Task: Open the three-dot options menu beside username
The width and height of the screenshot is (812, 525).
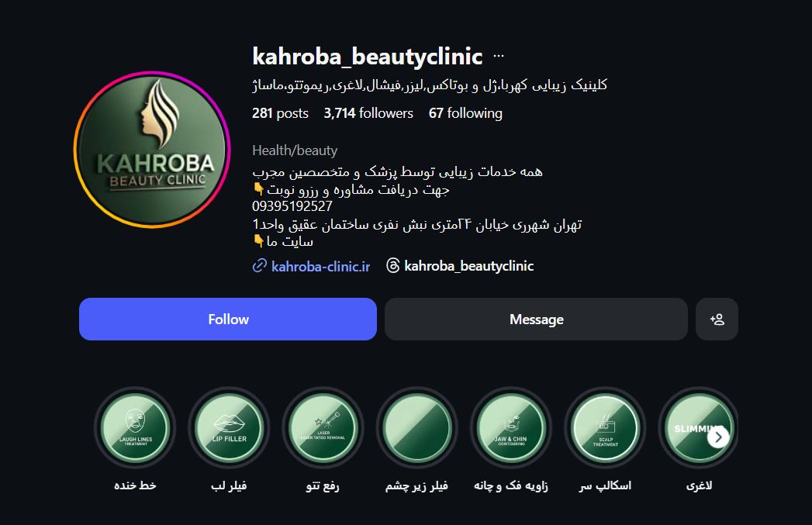Action: pyautogui.click(x=498, y=56)
